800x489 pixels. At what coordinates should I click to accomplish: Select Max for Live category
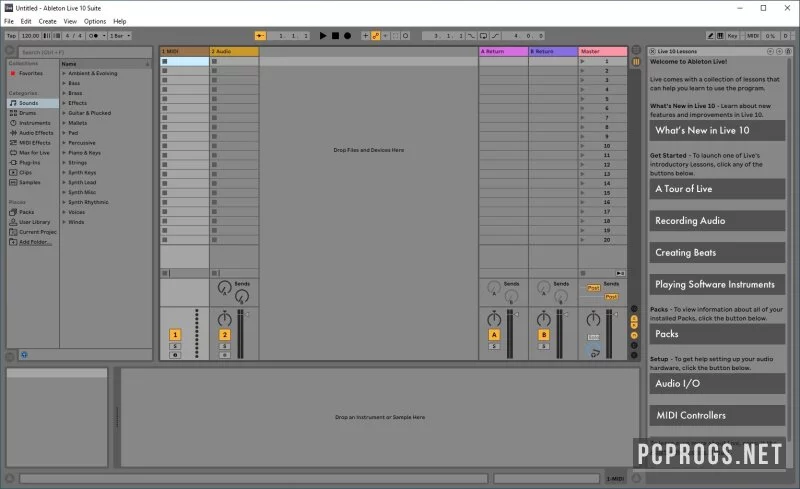[x=34, y=153]
